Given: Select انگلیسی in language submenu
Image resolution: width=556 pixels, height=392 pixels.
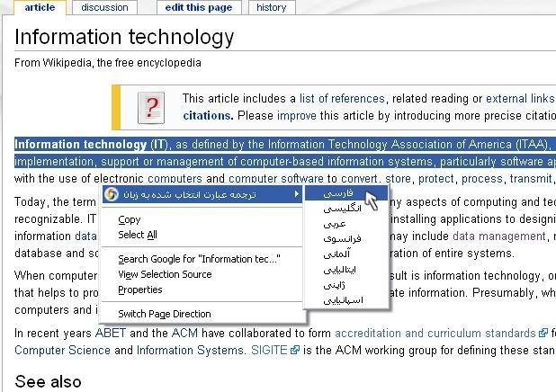Looking at the screenshot, I should (x=346, y=209).
